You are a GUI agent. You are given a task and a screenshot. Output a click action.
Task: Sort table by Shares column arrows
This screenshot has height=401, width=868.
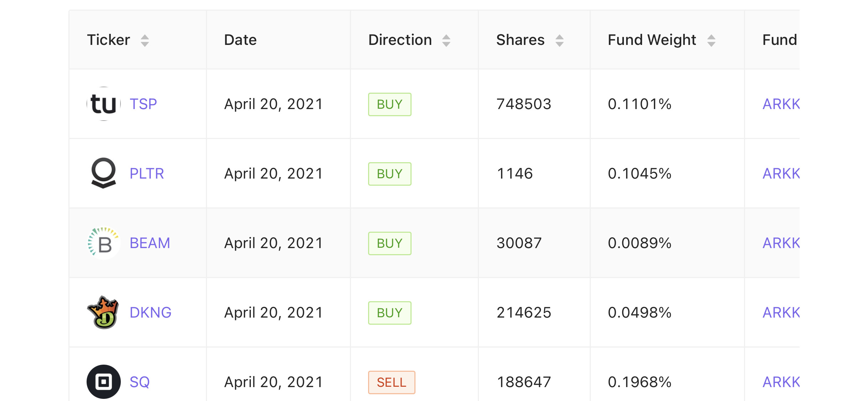point(559,41)
